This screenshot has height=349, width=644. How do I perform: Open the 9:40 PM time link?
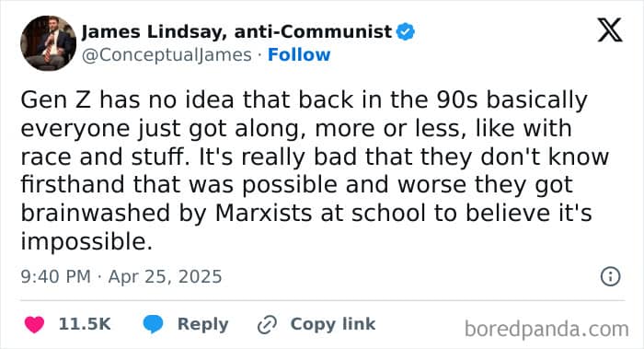[55, 276]
